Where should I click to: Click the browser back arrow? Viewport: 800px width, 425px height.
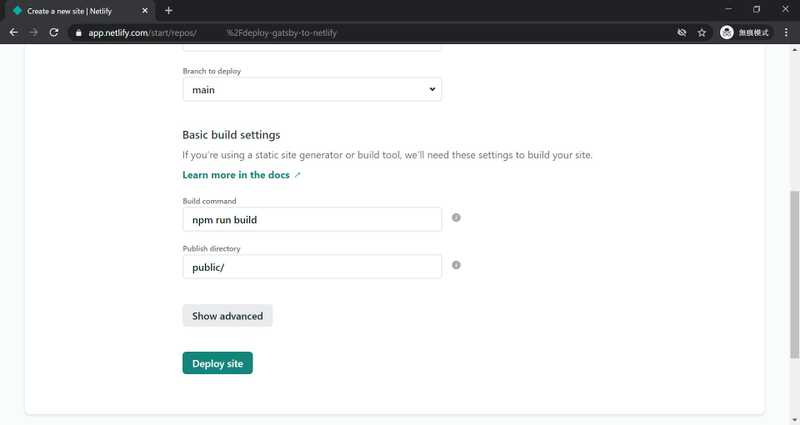click(x=14, y=32)
